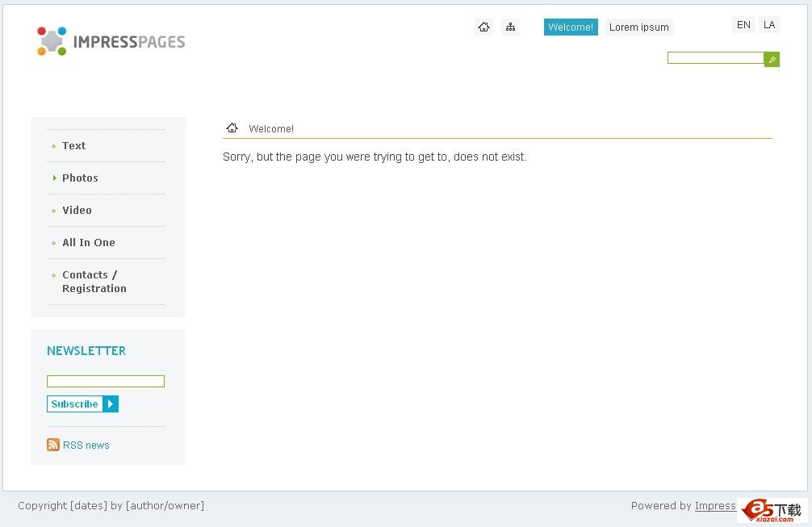
Task: Follow the RSS news link
Action: [x=86, y=445]
